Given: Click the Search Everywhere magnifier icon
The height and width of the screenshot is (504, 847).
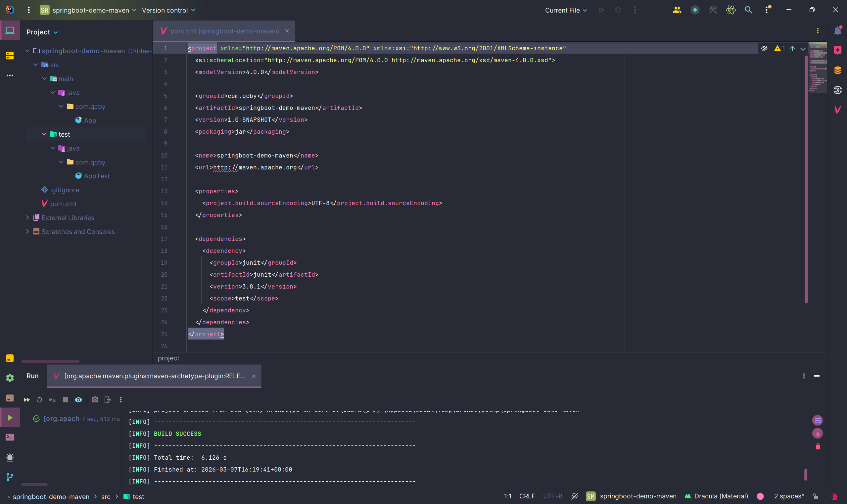Looking at the screenshot, I should pyautogui.click(x=748, y=10).
